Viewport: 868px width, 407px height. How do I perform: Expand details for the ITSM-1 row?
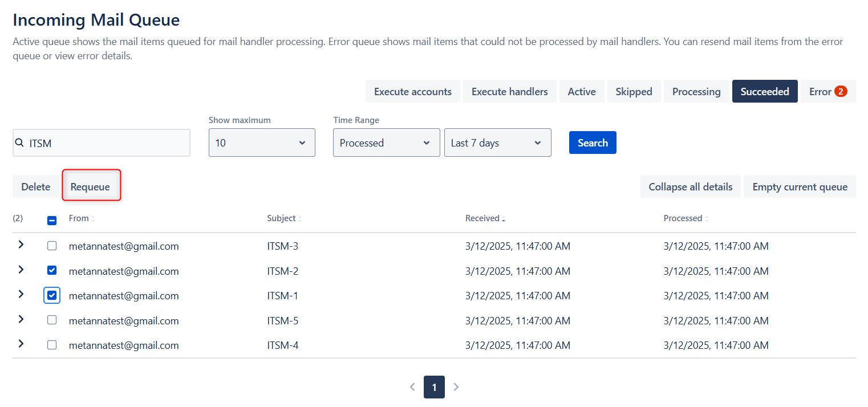[21, 294]
